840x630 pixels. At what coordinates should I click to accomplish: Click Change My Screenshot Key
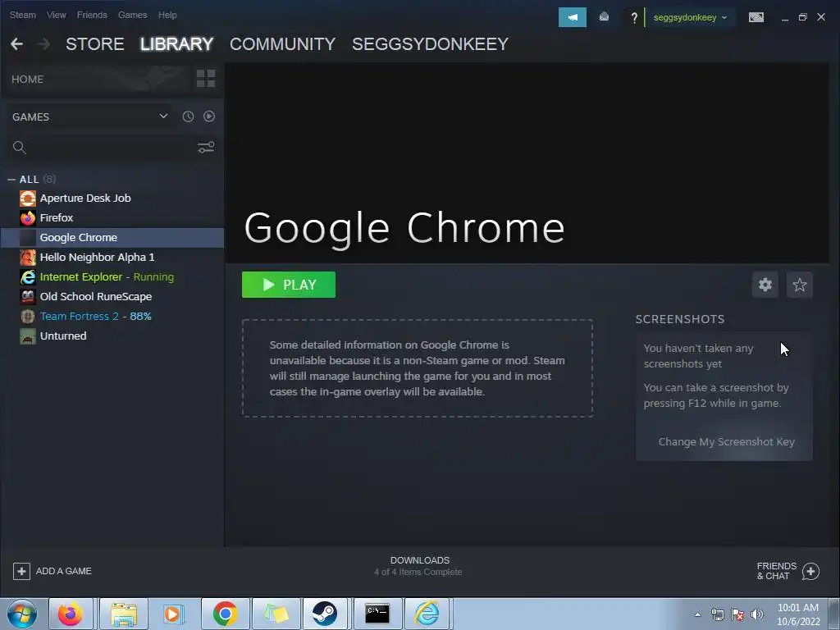(x=727, y=442)
